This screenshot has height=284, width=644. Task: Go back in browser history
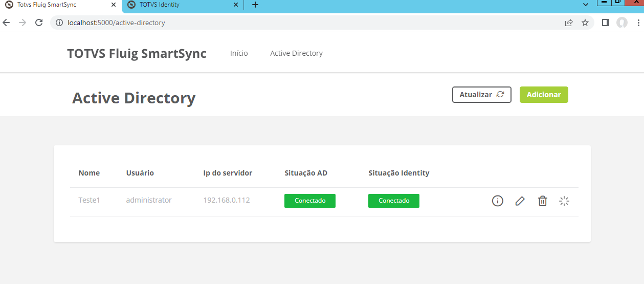click(x=6, y=23)
